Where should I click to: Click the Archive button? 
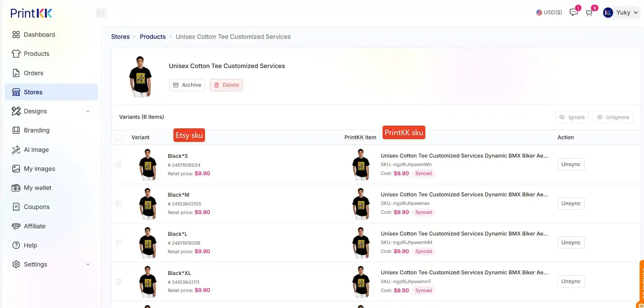(x=187, y=85)
